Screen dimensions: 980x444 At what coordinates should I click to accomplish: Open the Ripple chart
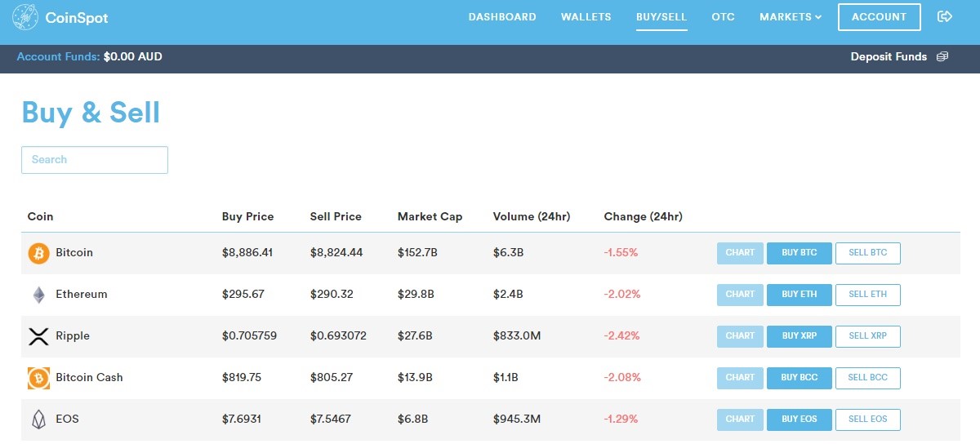pos(740,336)
